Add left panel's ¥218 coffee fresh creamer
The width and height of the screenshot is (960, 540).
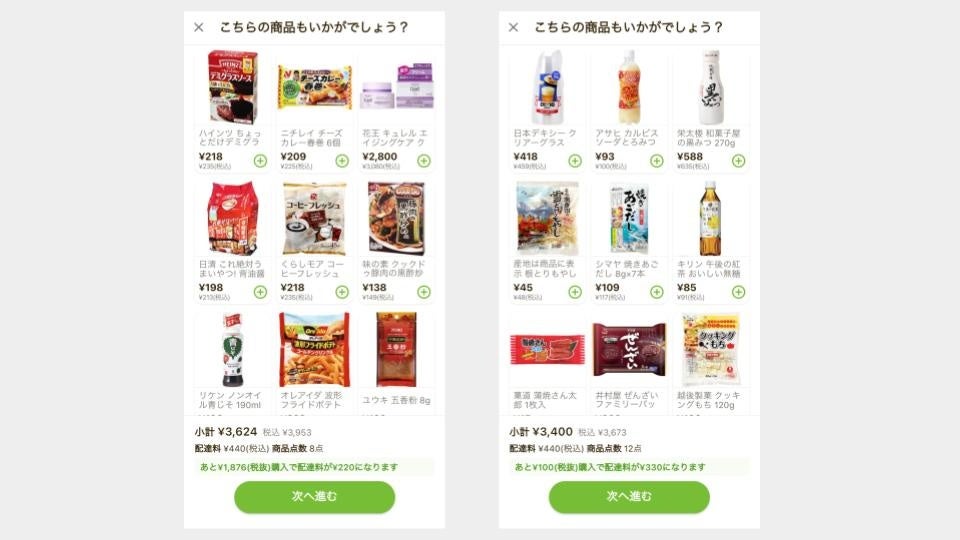pyautogui.click(x=342, y=292)
